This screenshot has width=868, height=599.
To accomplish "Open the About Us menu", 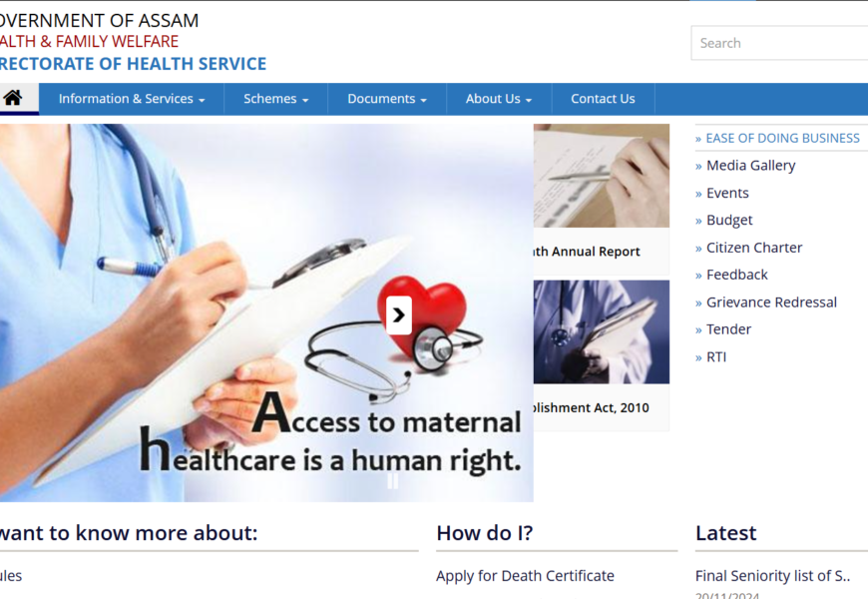I will (x=499, y=99).
